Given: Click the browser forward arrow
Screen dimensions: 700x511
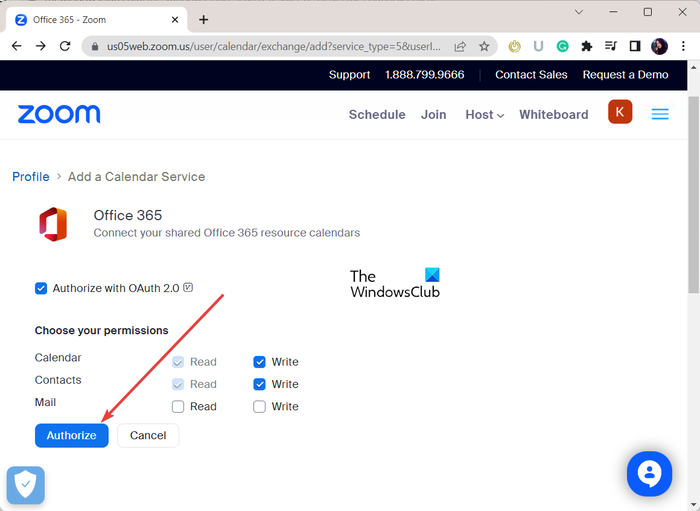Looking at the screenshot, I should click(41, 46).
